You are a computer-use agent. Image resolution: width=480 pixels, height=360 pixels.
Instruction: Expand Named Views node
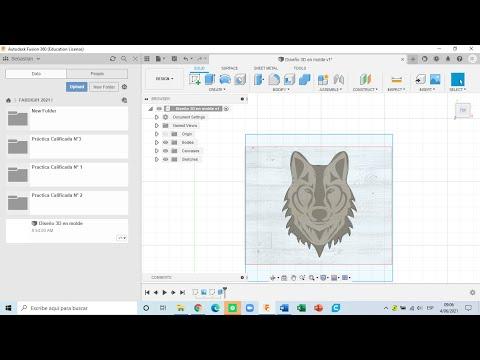click(x=156, y=125)
